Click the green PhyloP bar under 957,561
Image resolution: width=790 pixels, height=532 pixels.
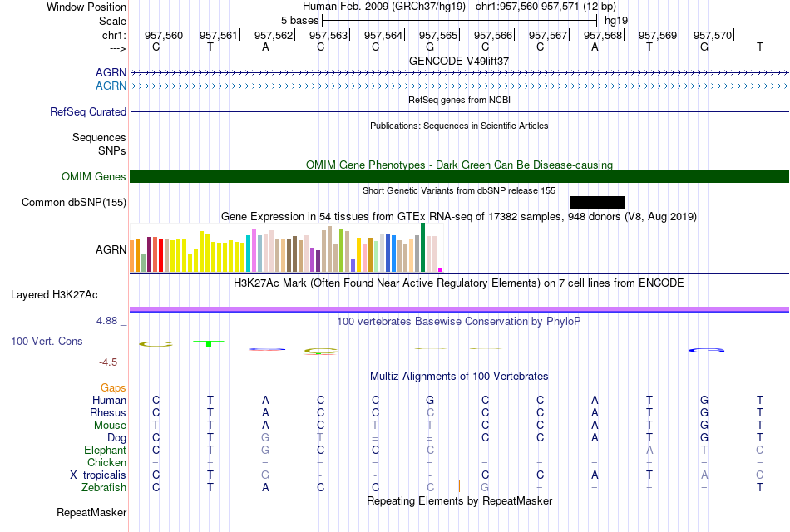click(209, 343)
